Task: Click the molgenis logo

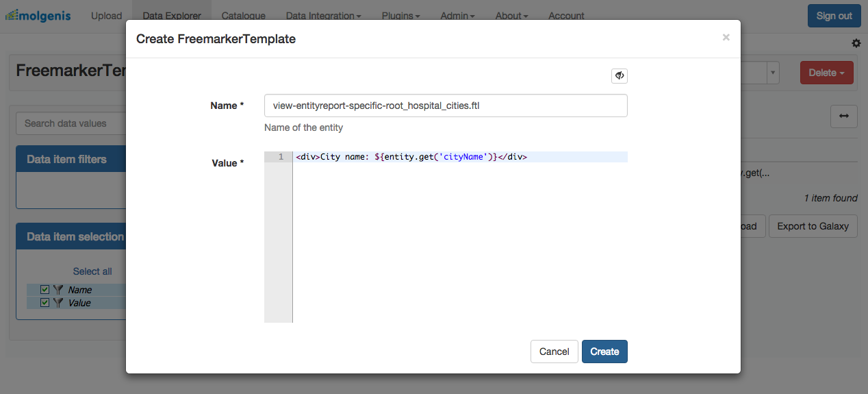Action: (x=40, y=15)
